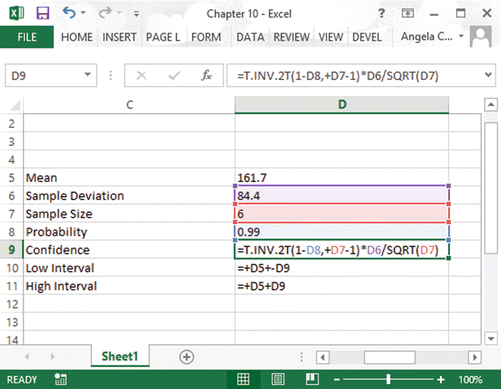The width and height of the screenshot is (501, 389).
Task: Click the user profile picture
Action: coord(481,36)
